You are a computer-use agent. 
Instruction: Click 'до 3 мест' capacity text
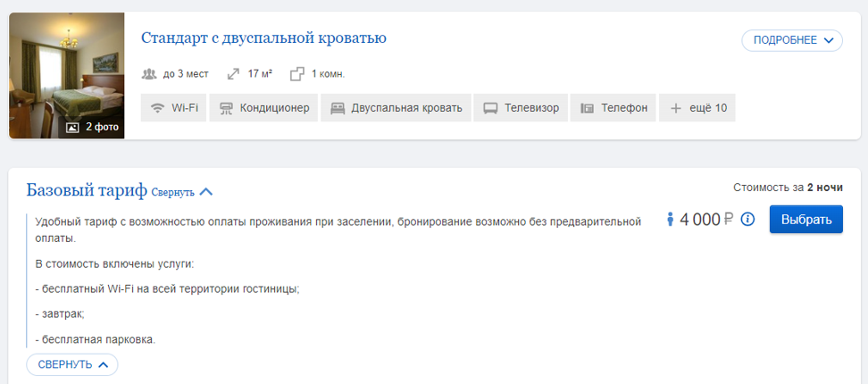point(186,74)
